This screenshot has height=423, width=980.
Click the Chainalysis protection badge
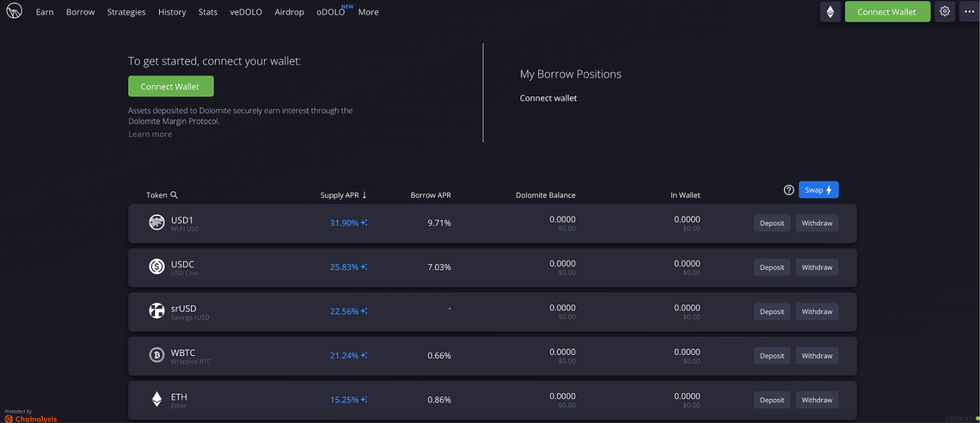coord(31,416)
